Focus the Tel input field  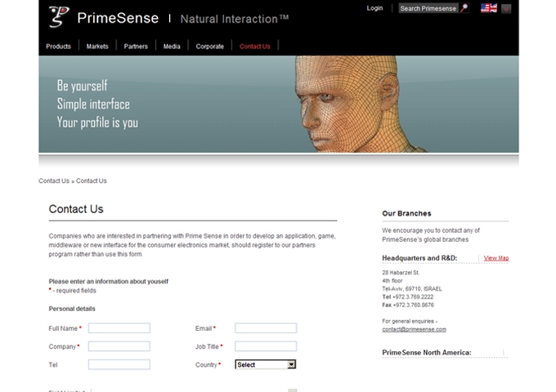click(x=119, y=364)
